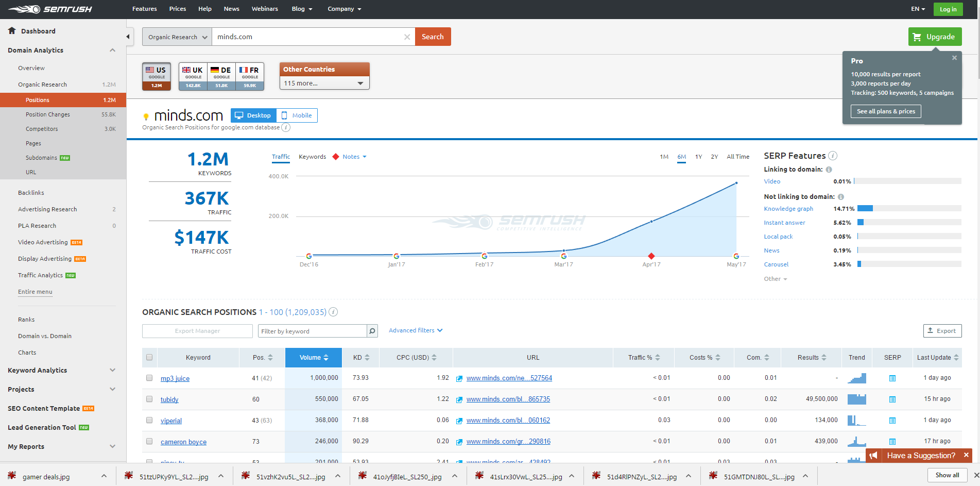The image size is (980, 486).
Task: View SERP source for viperial
Action: [892, 421]
